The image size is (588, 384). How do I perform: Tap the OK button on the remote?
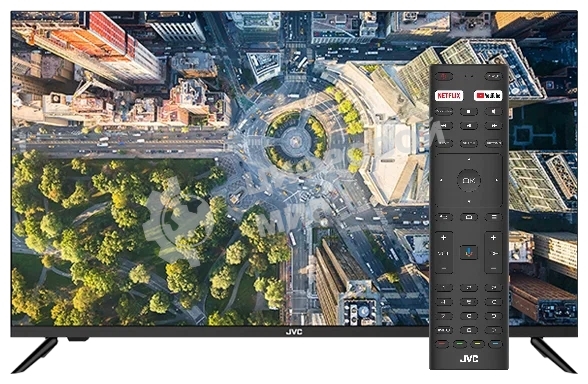(x=469, y=181)
